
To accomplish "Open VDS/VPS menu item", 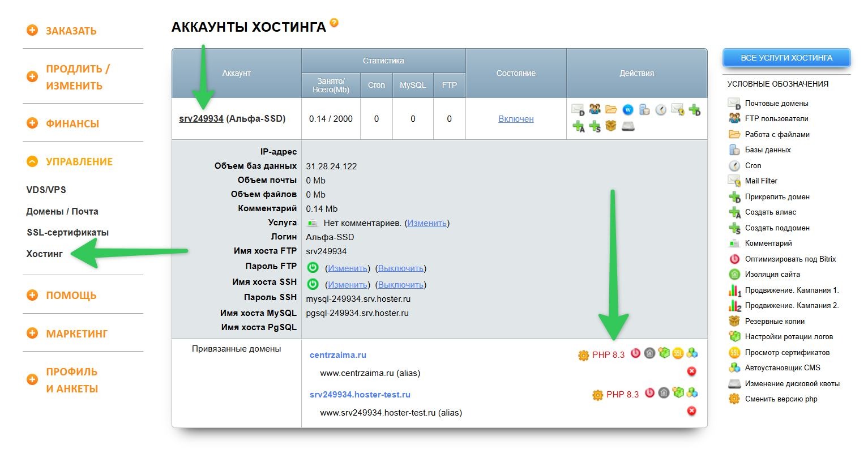I will click(46, 190).
